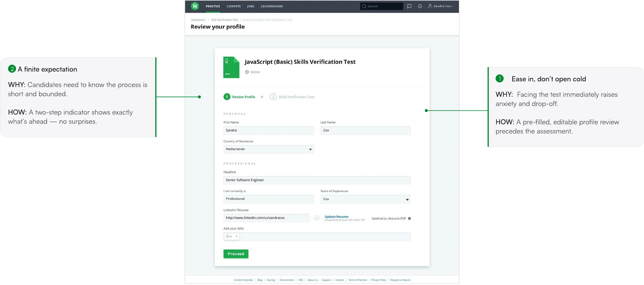This screenshot has width=644, height=285.
Task: Click the green Java certificate file icon
Action: point(231,67)
